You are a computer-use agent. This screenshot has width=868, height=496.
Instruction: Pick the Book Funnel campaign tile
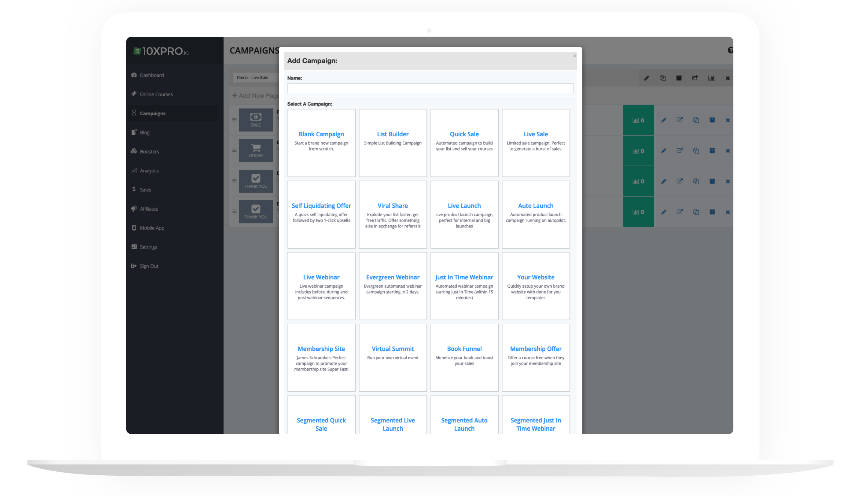[464, 357]
